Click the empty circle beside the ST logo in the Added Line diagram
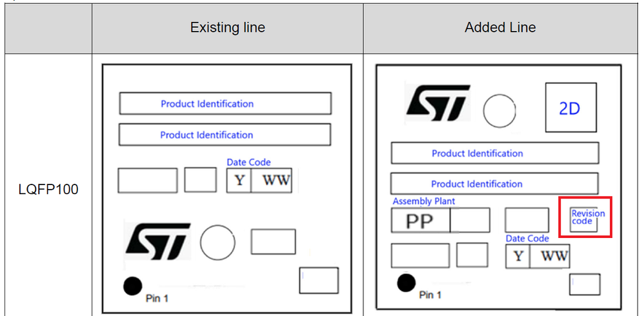 click(x=499, y=111)
